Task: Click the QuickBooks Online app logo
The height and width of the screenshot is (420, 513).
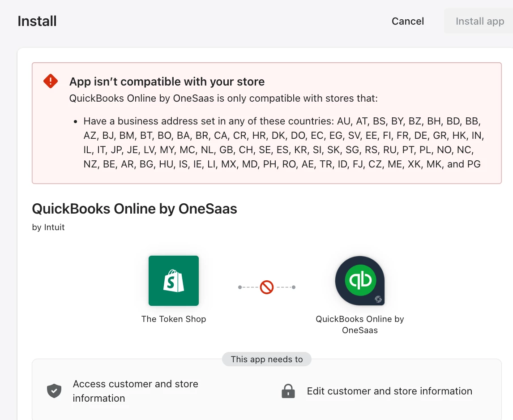Action: pyautogui.click(x=360, y=281)
